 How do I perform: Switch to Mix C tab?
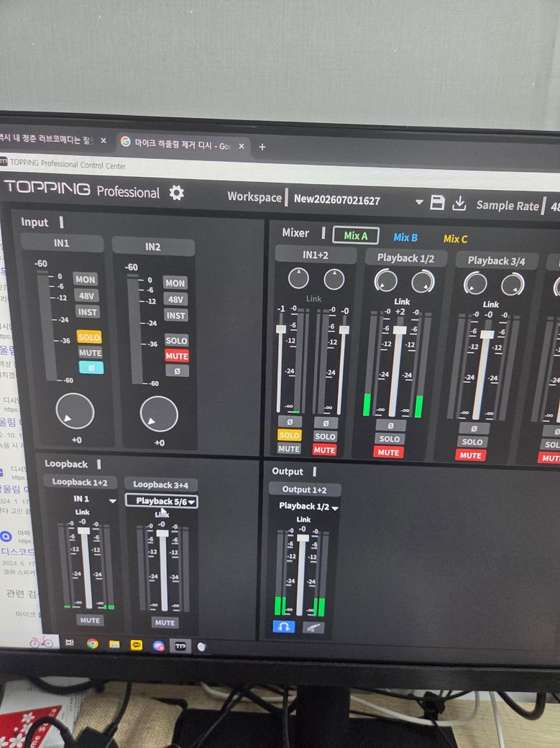point(456,239)
